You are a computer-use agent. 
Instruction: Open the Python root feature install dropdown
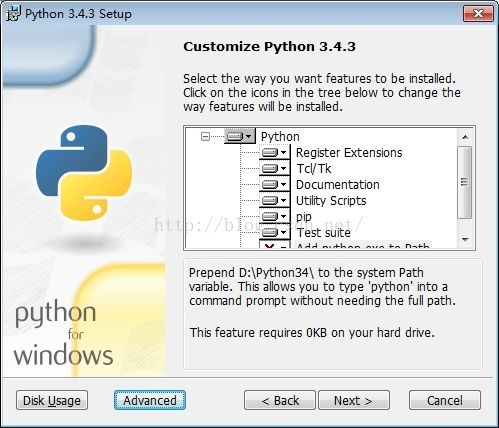pyautogui.click(x=240, y=136)
